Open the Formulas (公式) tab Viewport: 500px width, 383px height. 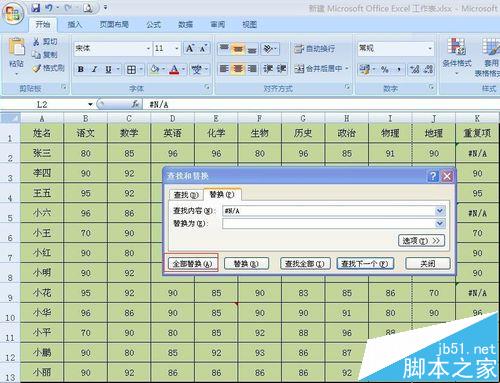(154, 24)
